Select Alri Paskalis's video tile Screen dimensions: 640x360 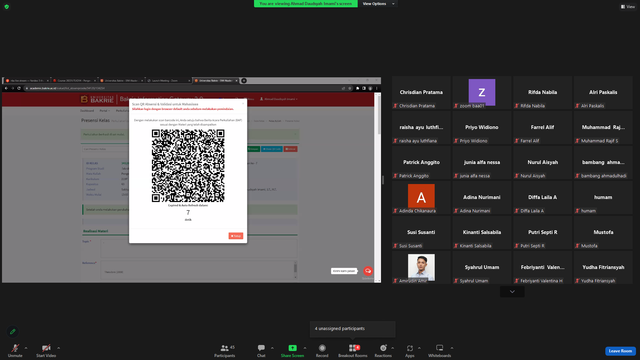pyautogui.click(x=603, y=93)
